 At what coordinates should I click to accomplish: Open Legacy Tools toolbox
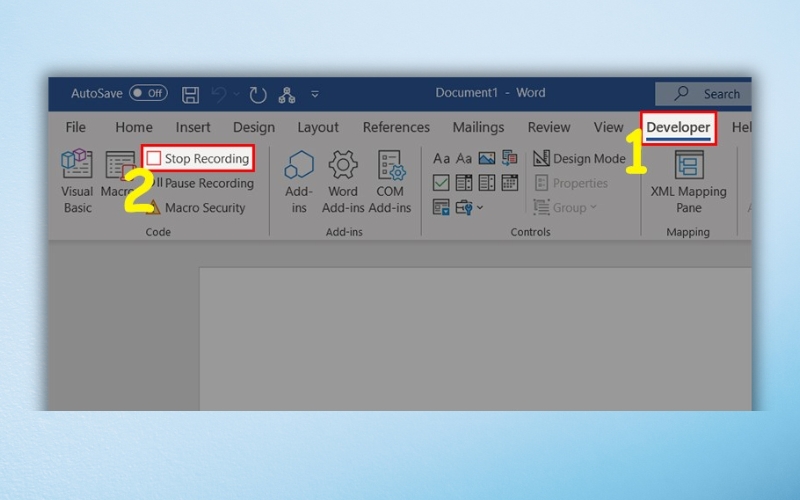point(464,207)
